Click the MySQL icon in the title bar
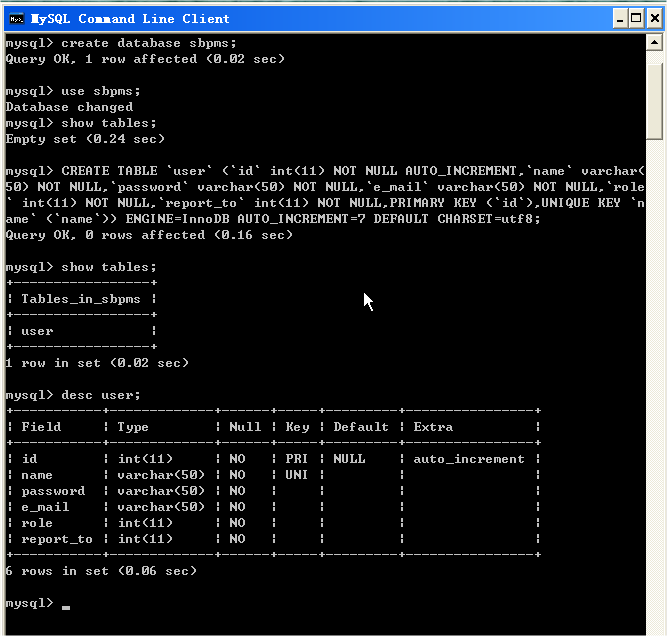This screenshot has height=636, width=667. click(x=17, y=19)
